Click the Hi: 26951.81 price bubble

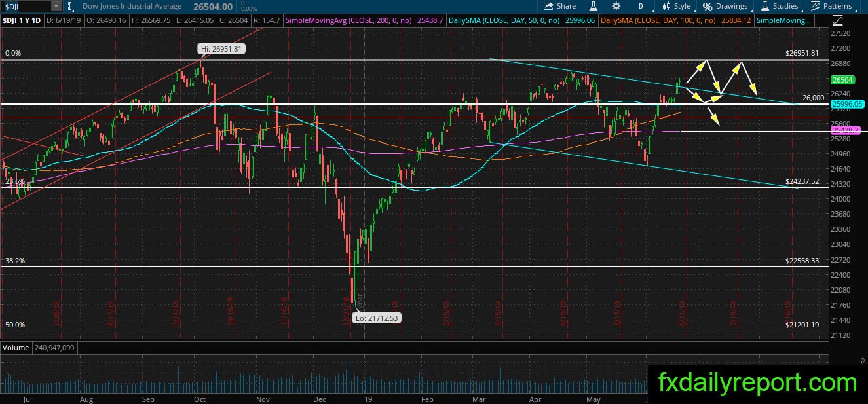coord(220,48)
